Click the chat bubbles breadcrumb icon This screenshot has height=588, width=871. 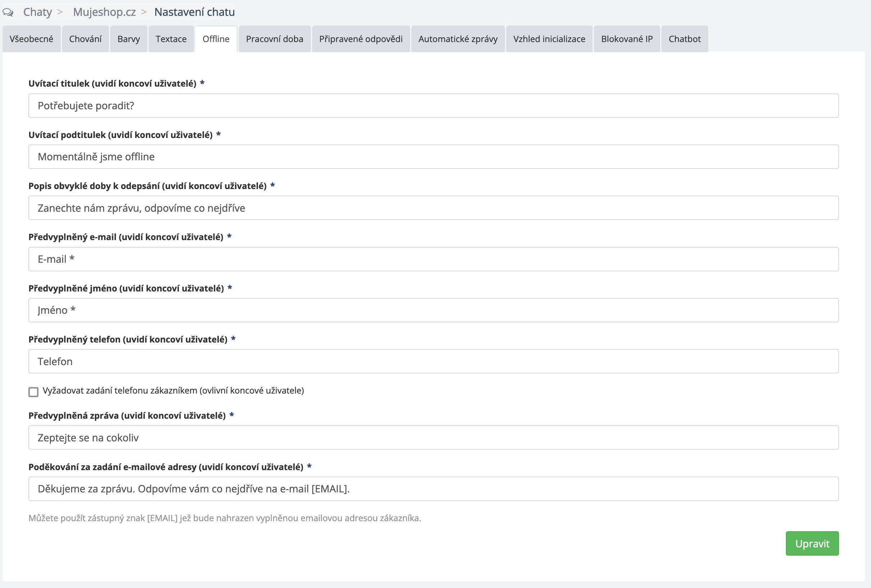(x=8, y=12)
